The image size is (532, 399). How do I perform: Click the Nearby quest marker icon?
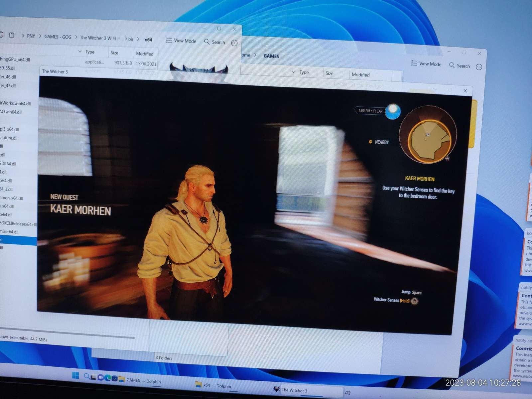370,142
